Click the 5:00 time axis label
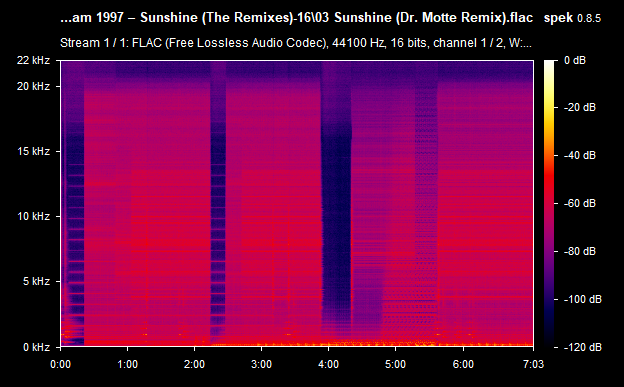This screenshot has height=387, width=624. point(395,364)
